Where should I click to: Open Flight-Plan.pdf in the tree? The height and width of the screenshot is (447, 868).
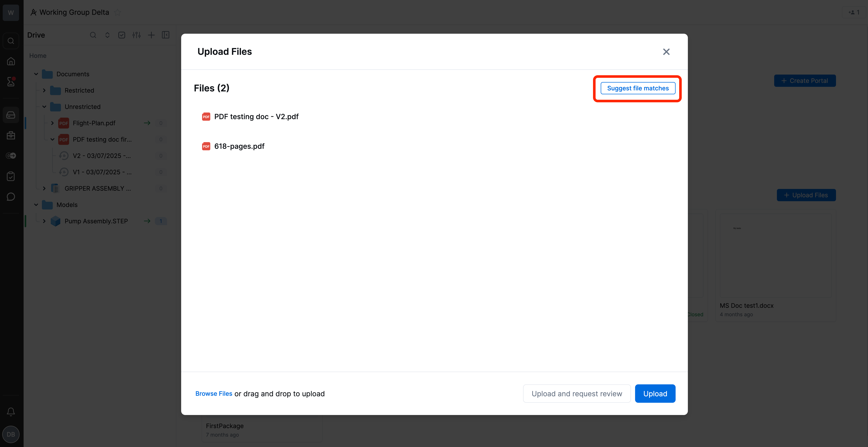click(94, 123)
